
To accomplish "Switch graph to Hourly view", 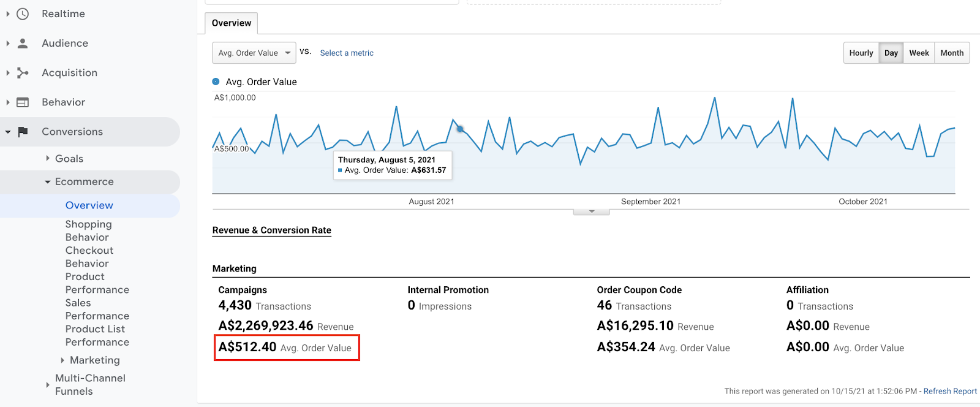I will 861,53.
